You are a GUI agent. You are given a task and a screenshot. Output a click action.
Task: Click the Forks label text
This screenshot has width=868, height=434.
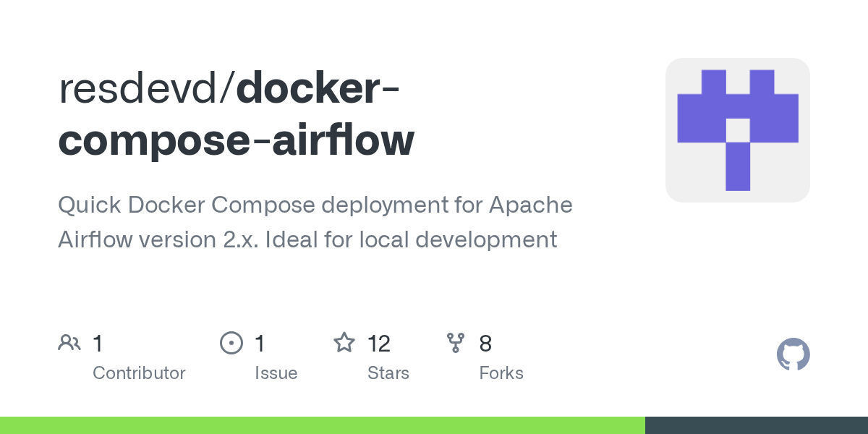[x=501, y=373]
